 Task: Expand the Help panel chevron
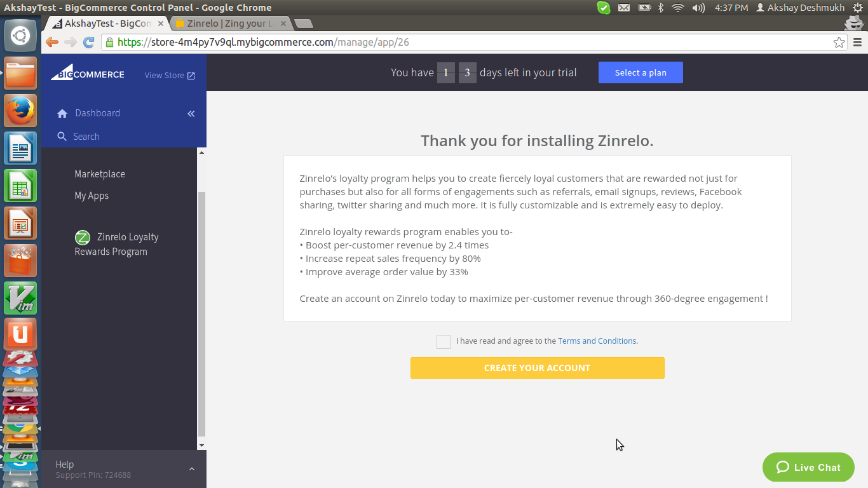coord(192,469)
